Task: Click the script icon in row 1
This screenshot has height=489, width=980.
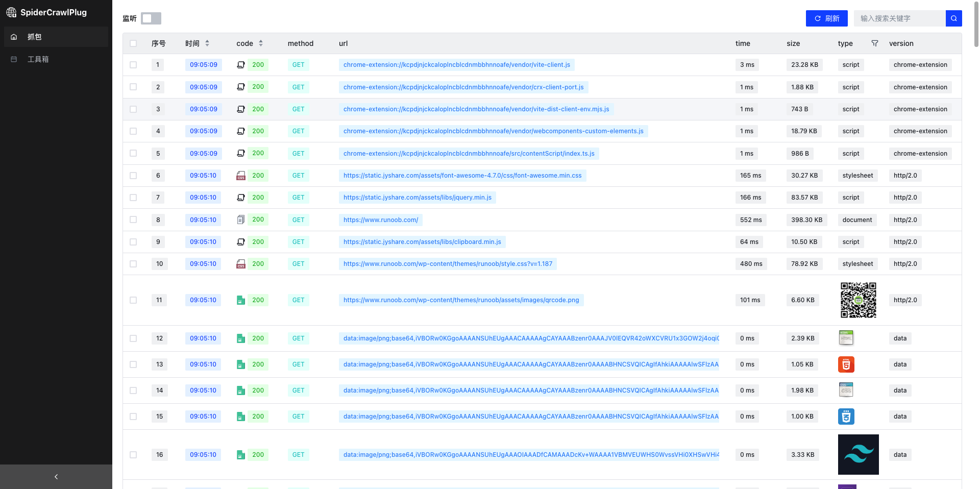Action: click(x=241, y=65)
